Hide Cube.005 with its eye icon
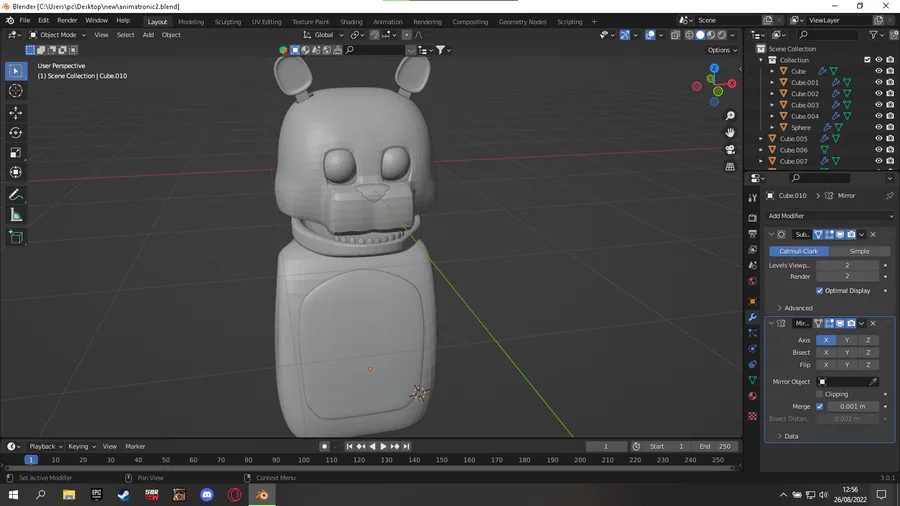900x506 pixels. [878, 138]
